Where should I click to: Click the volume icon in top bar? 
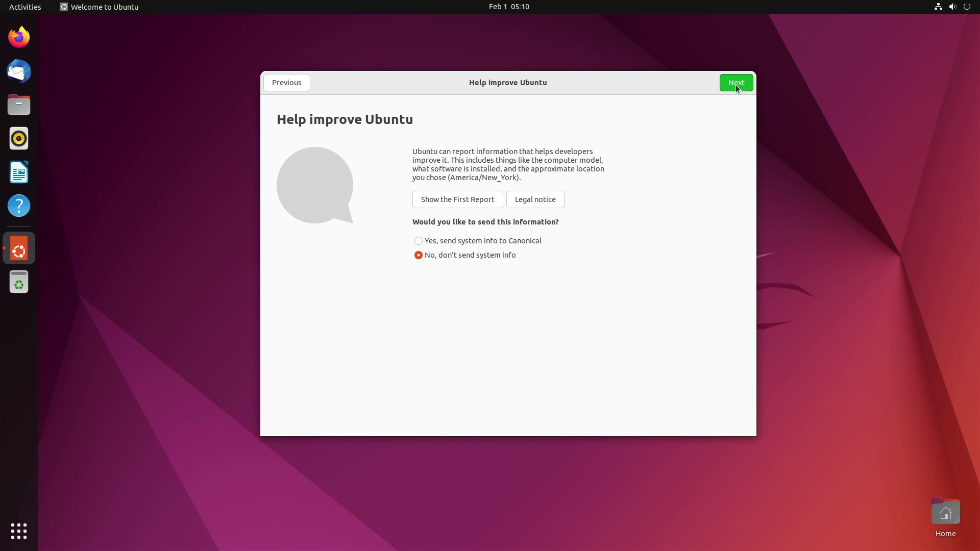[x=952, y=7]
